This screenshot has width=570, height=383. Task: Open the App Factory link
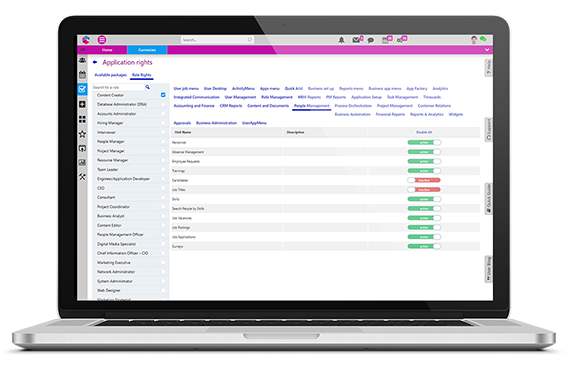point(417,89)
